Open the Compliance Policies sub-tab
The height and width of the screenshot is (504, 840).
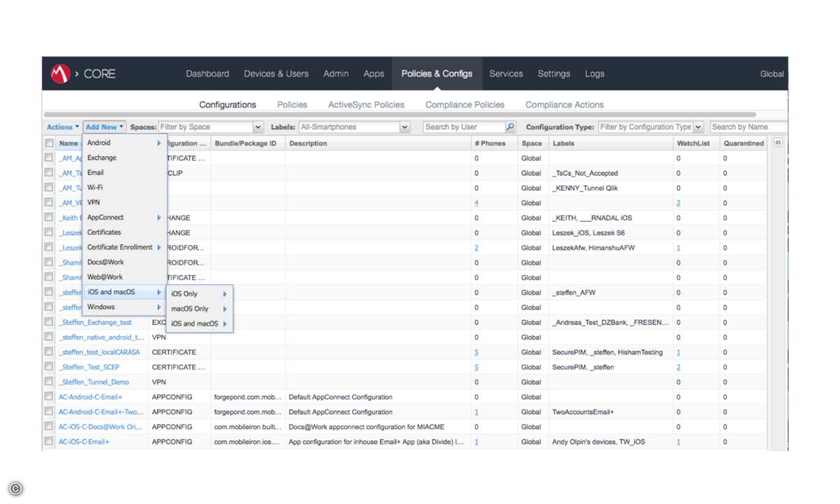[465, 104]
